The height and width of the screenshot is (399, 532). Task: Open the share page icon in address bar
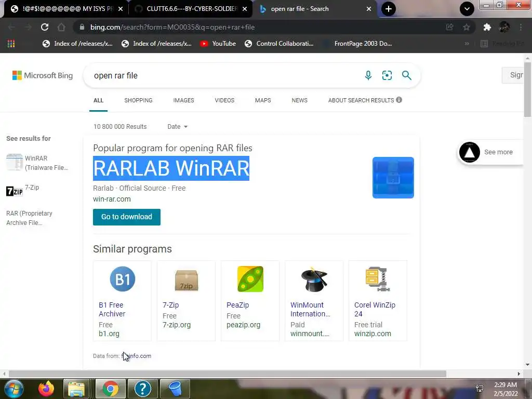(x=449, y=27)
